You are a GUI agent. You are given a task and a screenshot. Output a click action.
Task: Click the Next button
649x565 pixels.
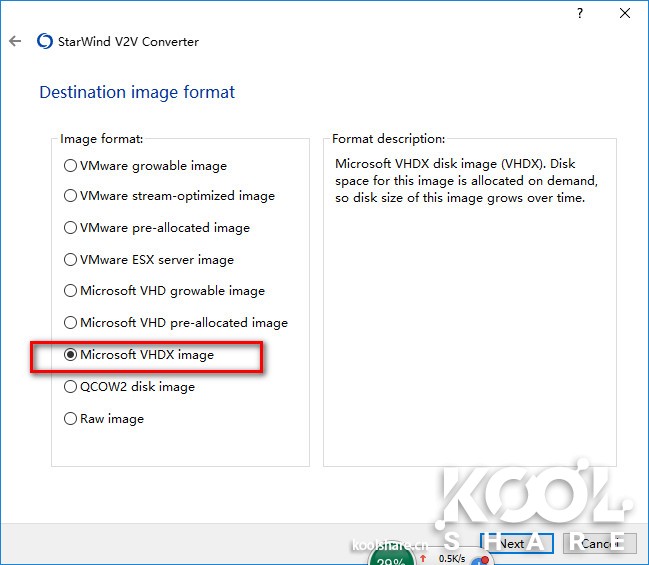[517, 543]
